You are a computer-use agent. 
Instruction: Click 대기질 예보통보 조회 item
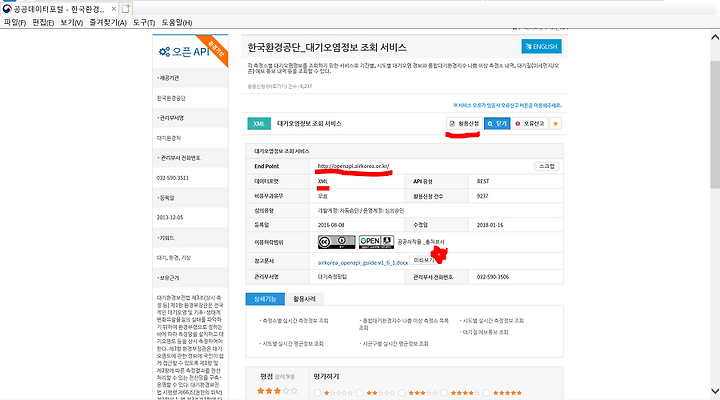pyautogui.click(x=484, y=332)
